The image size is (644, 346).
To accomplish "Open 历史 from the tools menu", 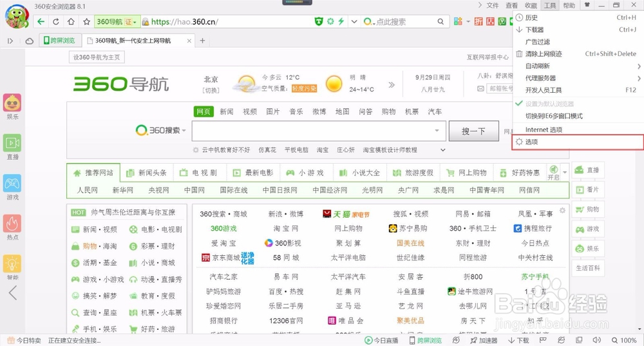I will [x=578, y=17].
